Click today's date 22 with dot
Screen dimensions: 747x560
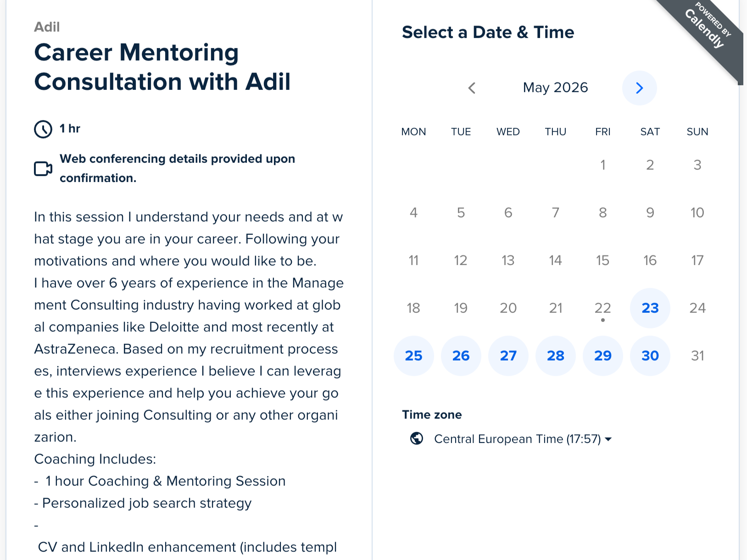click(x=602, y=308)
